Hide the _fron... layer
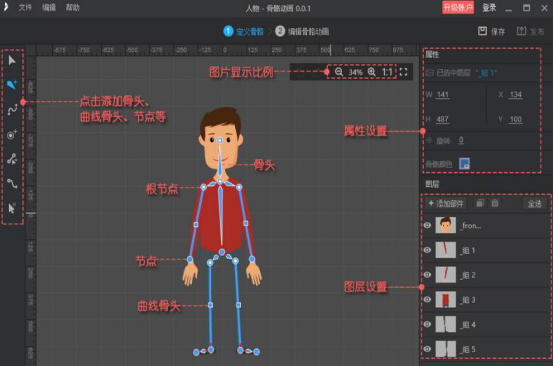This screenshot has width=554, height=366. 428,225
